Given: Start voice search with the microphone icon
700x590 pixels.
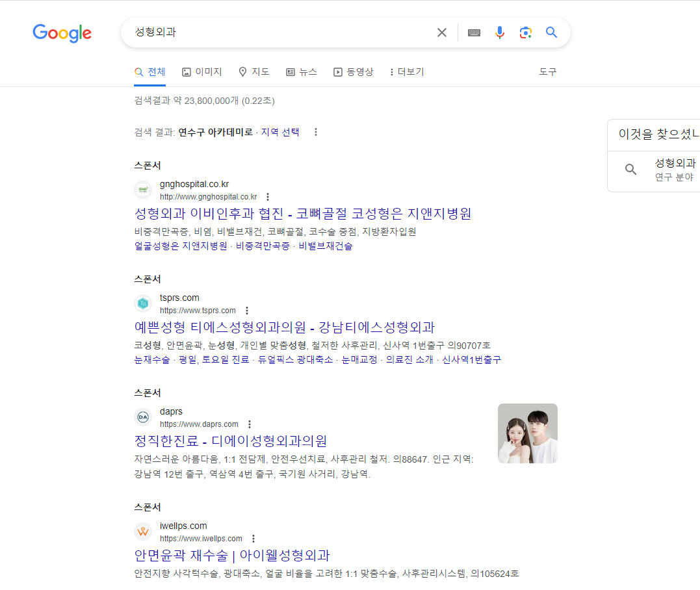Looking at the screenshot, I should (500, 32).
